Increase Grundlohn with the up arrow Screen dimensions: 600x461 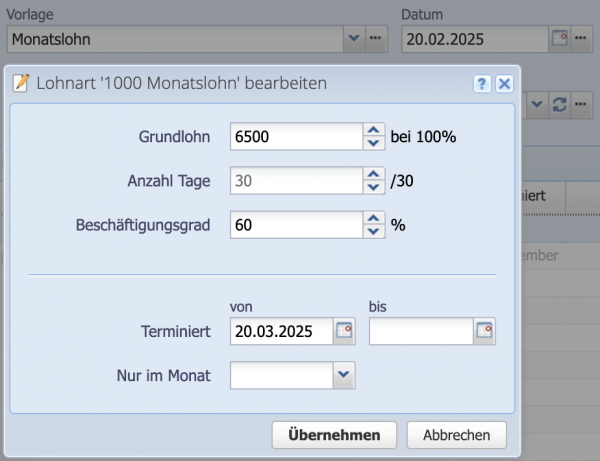click(373, 129)
